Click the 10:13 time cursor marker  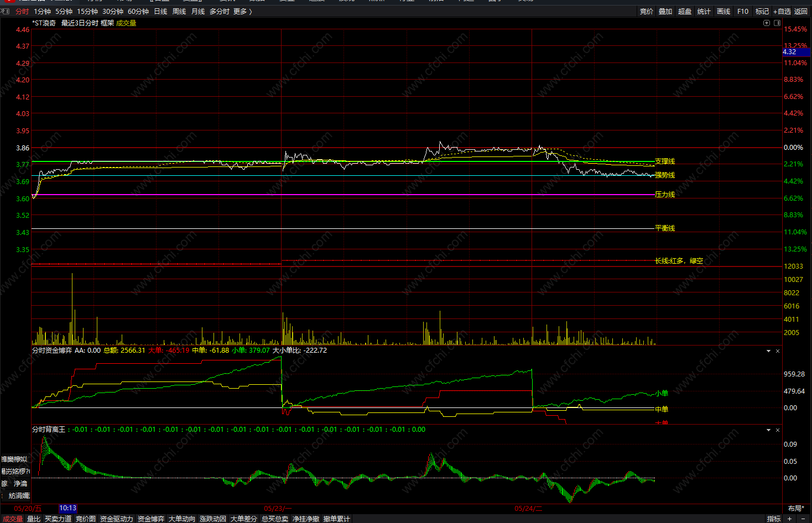point(68,508)
